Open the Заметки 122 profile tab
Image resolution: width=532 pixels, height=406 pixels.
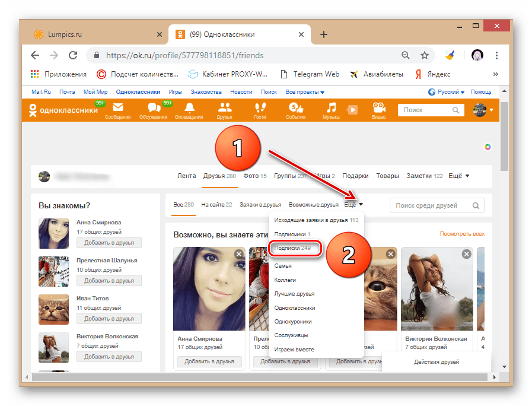tap(425, 176)
